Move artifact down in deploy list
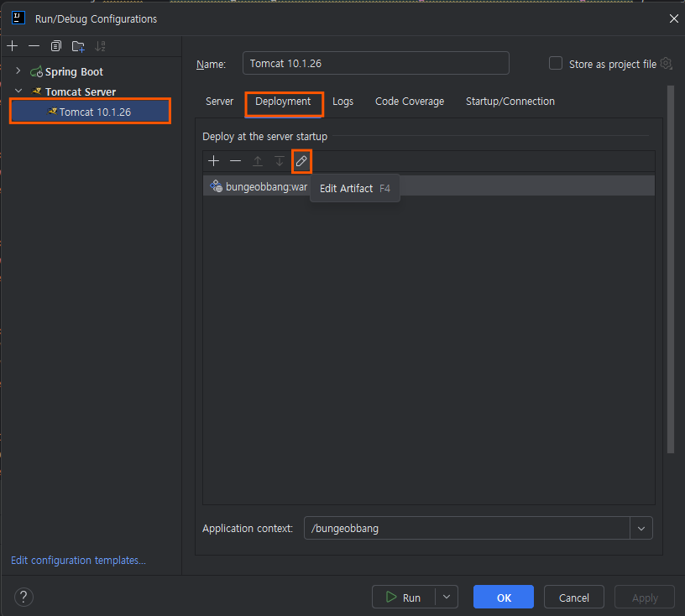This screenshot has width=685, height=616. [x=280, y=161]
